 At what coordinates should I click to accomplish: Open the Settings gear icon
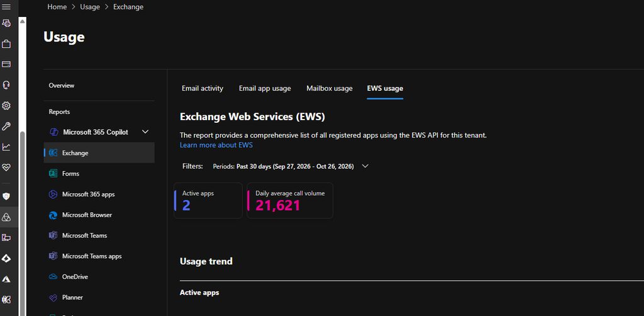point(6,106)
